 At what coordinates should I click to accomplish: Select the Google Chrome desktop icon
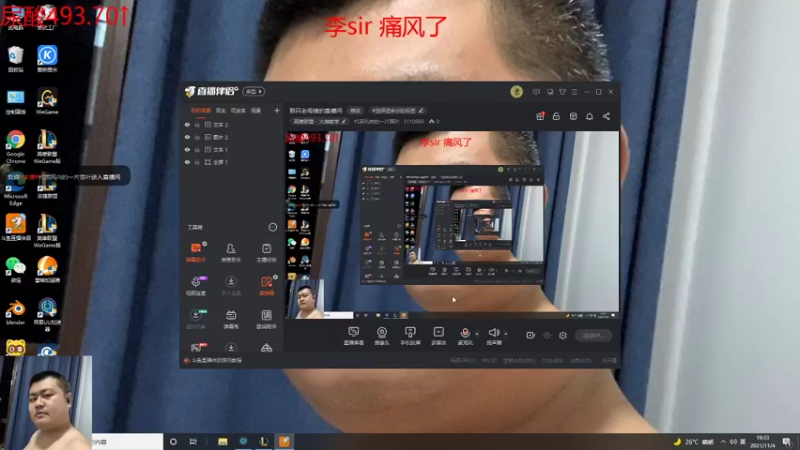pyautogui.click(x=15, y=146)
